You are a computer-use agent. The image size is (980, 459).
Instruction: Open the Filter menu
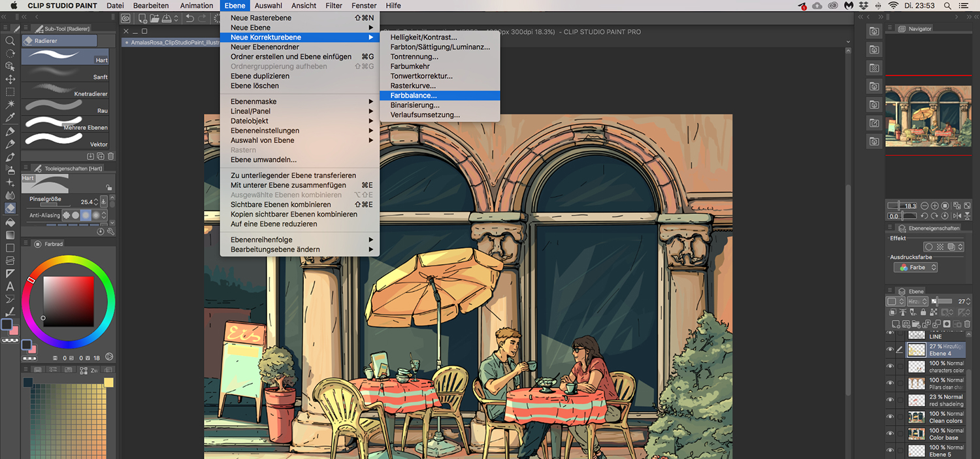click(334, 5)
